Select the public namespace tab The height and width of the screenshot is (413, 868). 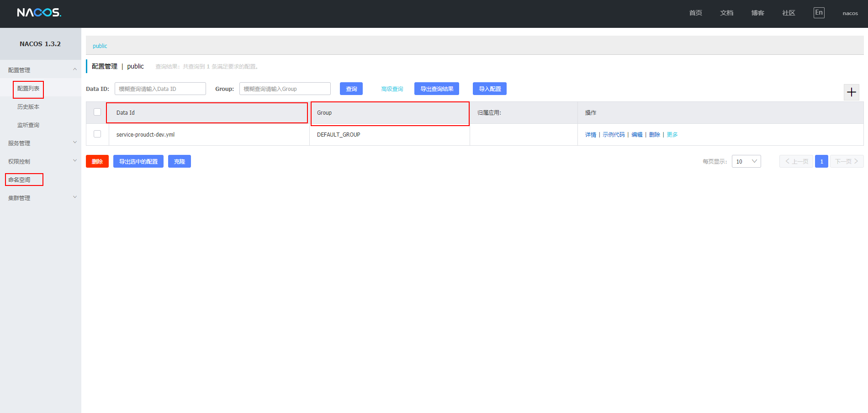100,46
